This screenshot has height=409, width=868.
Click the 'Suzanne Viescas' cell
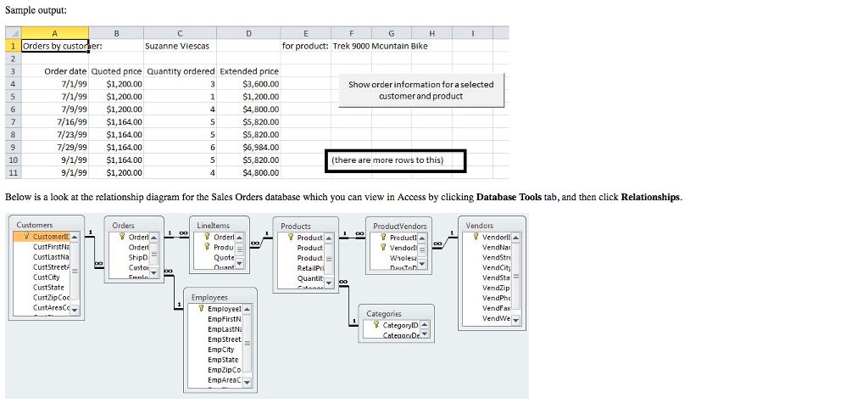pyautogui.click(x=180, y=46)
